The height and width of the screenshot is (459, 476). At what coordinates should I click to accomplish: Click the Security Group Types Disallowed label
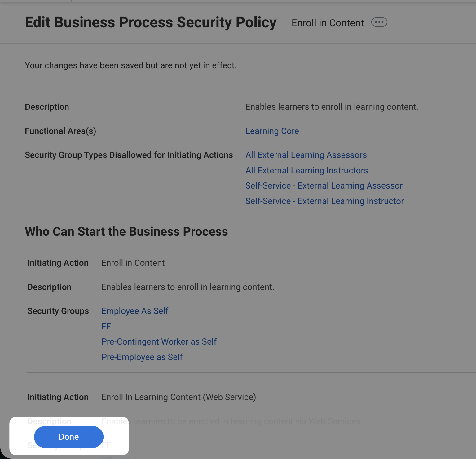tap(129, 155)
